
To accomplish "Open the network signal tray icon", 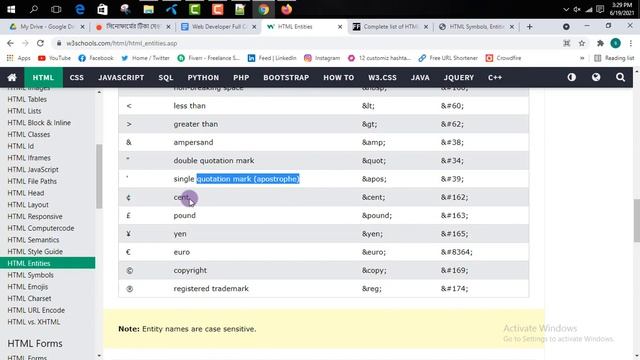I will 588,9.
